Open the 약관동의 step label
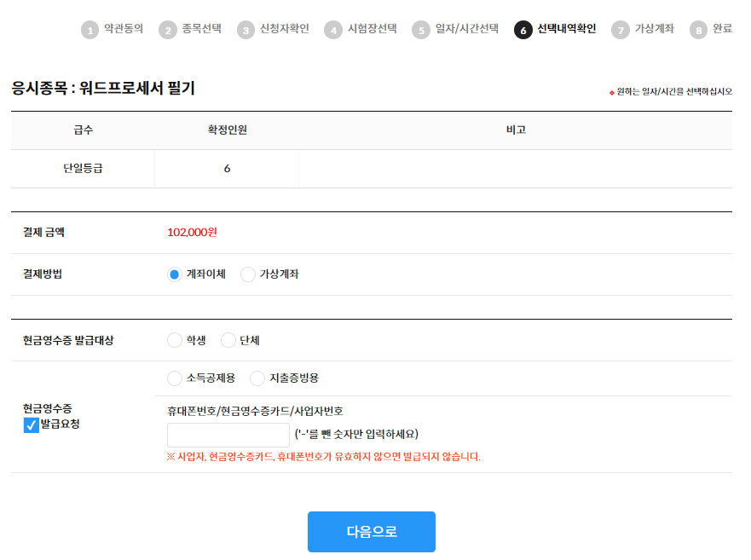The width and height of the screenshot is (751, 560). [x=123, y=29]
